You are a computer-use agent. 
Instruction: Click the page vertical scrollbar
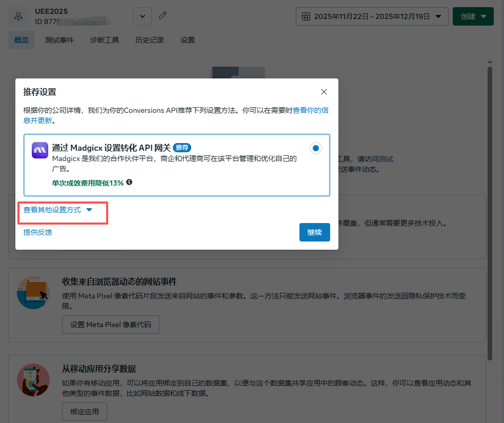coord(490,205)
